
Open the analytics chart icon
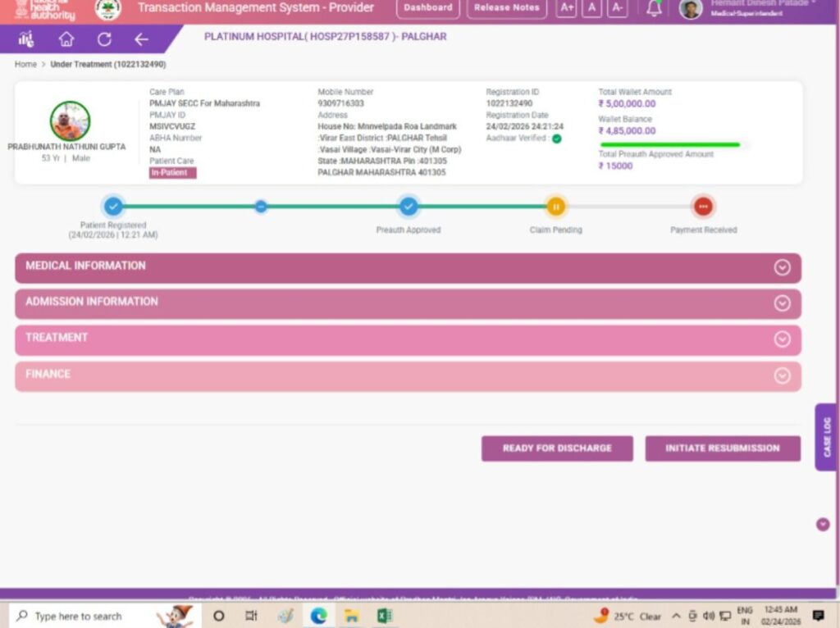(x=26, y=39)
